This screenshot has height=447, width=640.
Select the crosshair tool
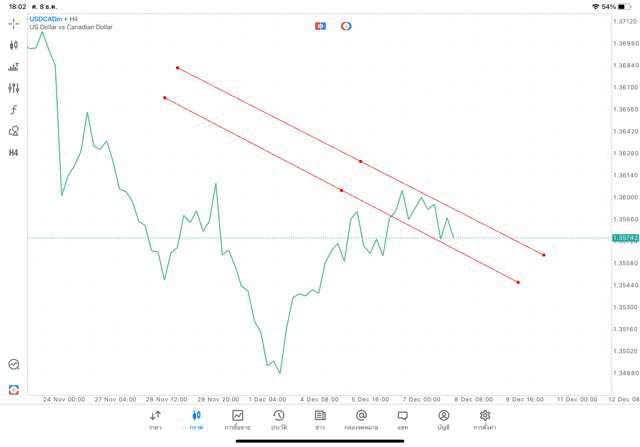click(14, 23)
